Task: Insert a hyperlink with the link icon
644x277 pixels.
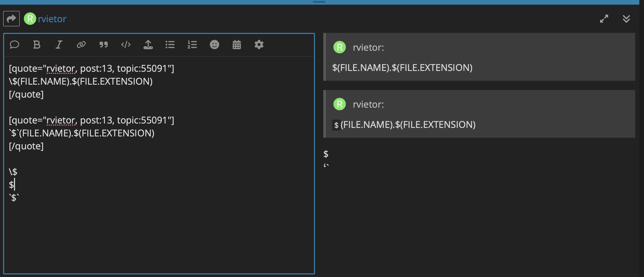Action: point(81,45)
